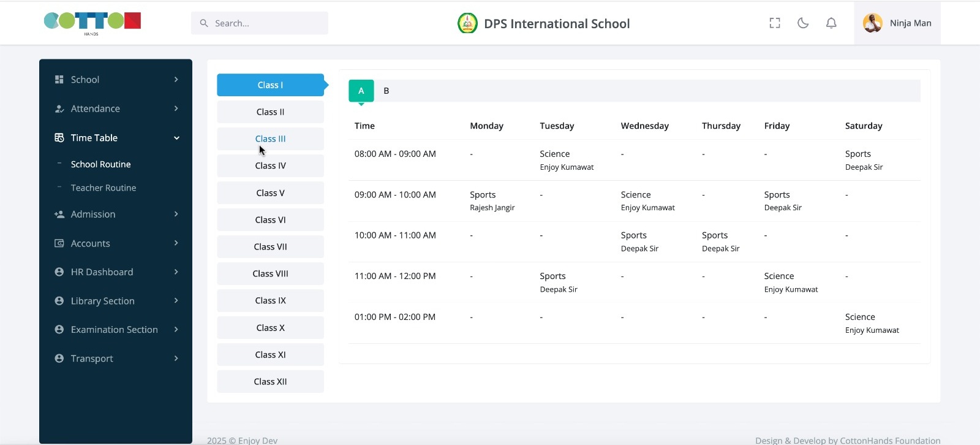Screen dimensions: 980x445
Task: Click the Ninja Man profile avatar
Action: click(x=872, y=23)
